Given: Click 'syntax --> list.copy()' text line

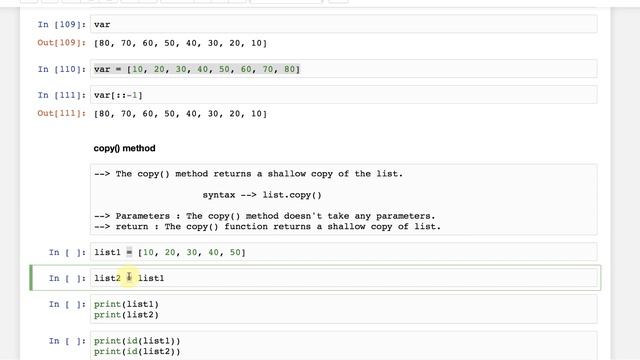Looking at the screenshot, I should point(262,195).
